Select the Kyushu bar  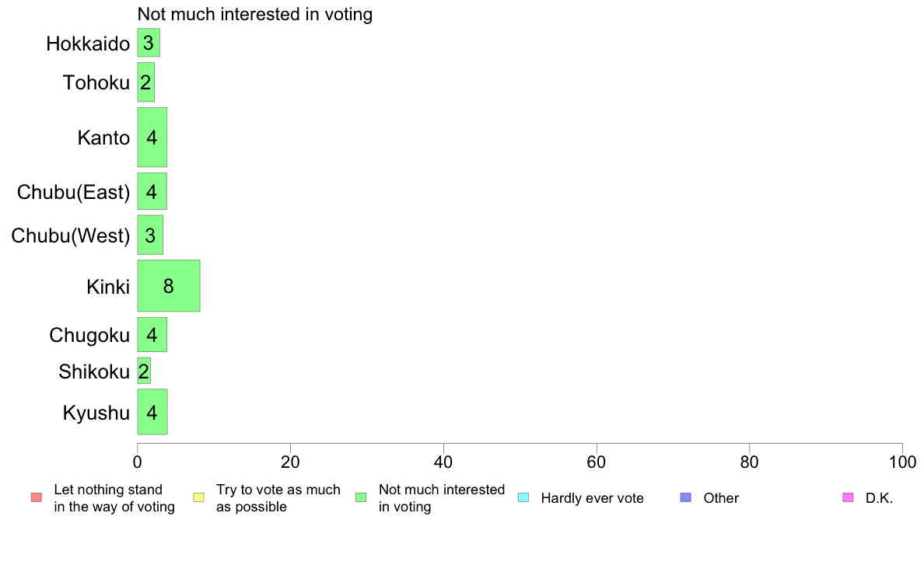(152, 412)
